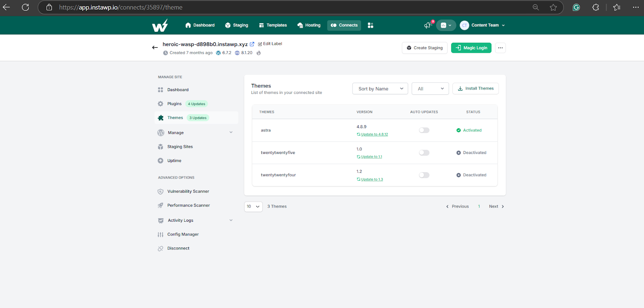Select Themes in the sidebar
The height and width of the screenshot is (308, 644).
196,118
